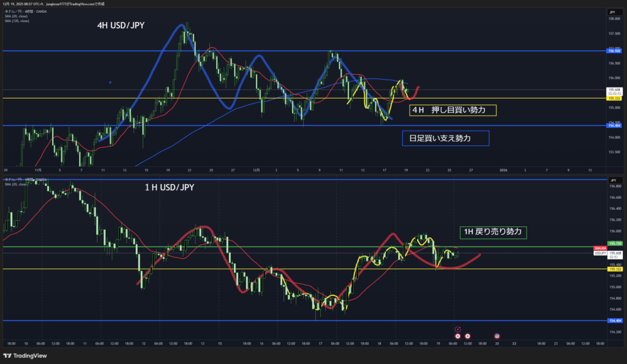Click the TradingView logo
This screenshot has width=627, height=364.
tap(24, 355)
